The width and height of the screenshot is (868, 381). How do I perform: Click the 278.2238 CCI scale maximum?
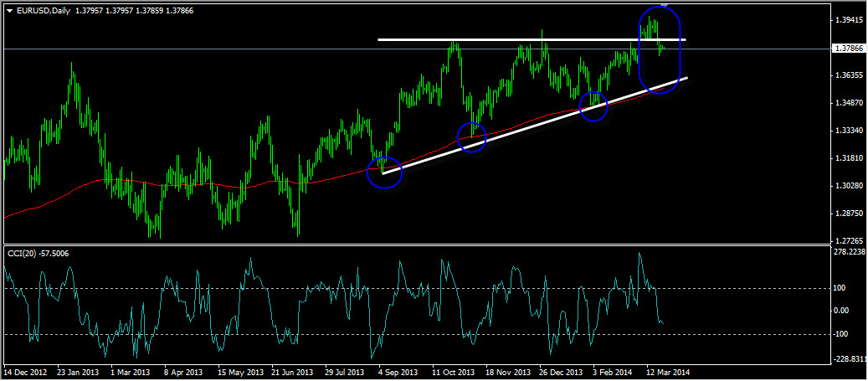tap(850, 252)
